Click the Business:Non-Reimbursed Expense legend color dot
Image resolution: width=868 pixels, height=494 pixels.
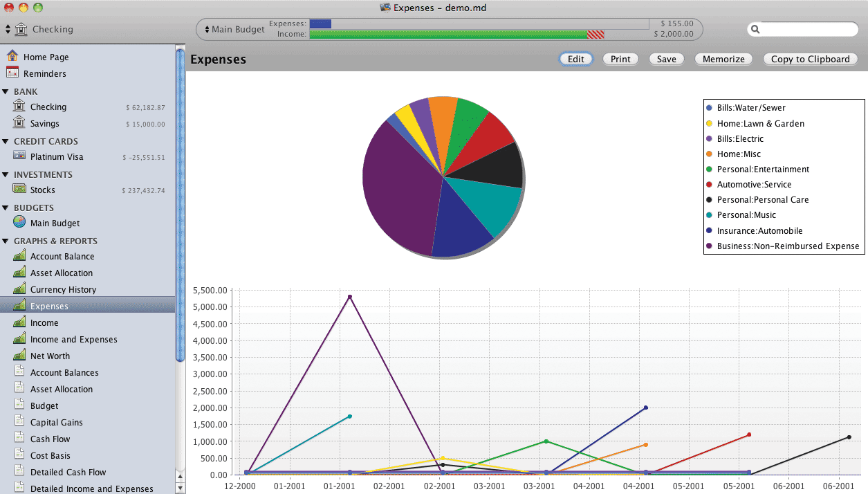click(x=709, y=246)
